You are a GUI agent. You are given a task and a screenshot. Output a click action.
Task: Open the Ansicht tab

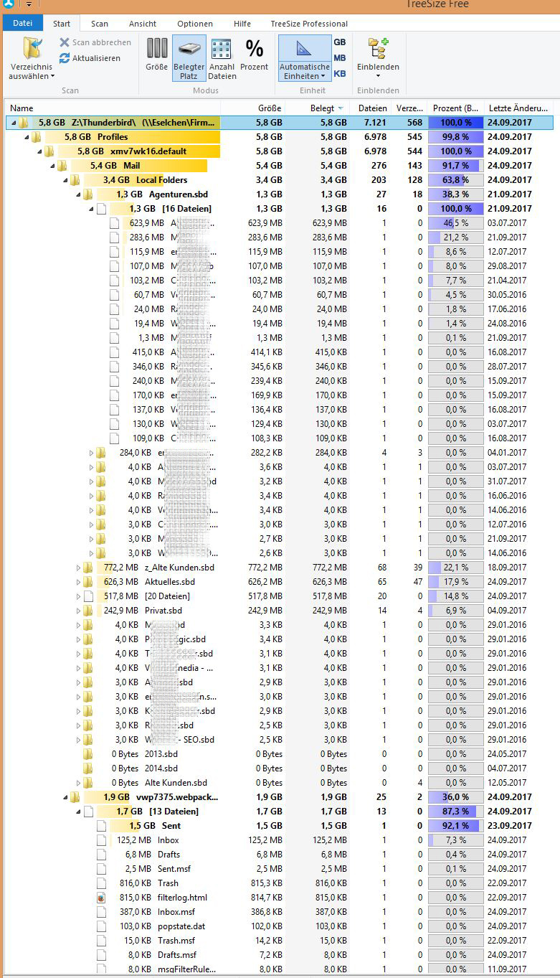(x=143, y=24)
